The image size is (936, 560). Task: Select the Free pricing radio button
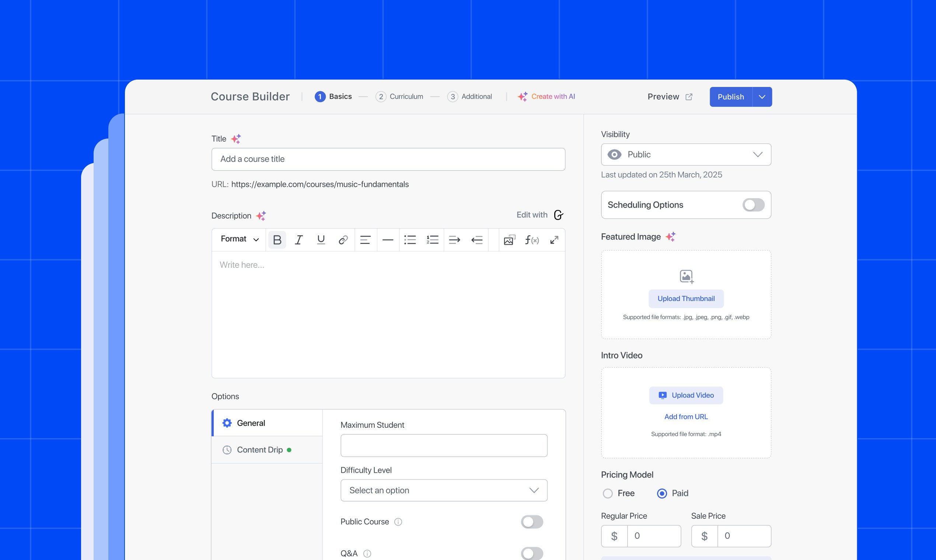(608, 493)
